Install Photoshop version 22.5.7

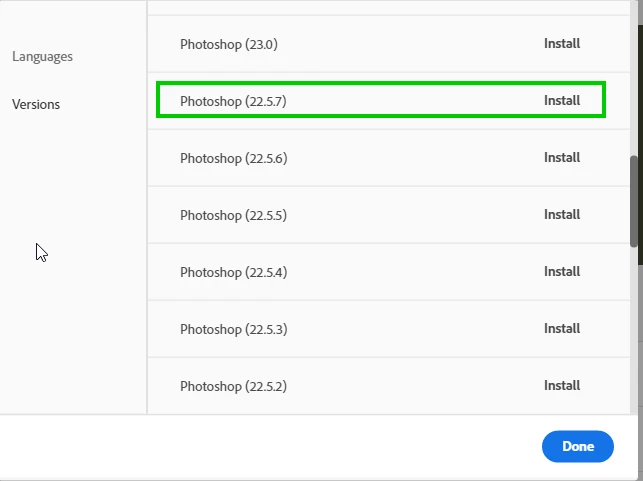point(562,101)
